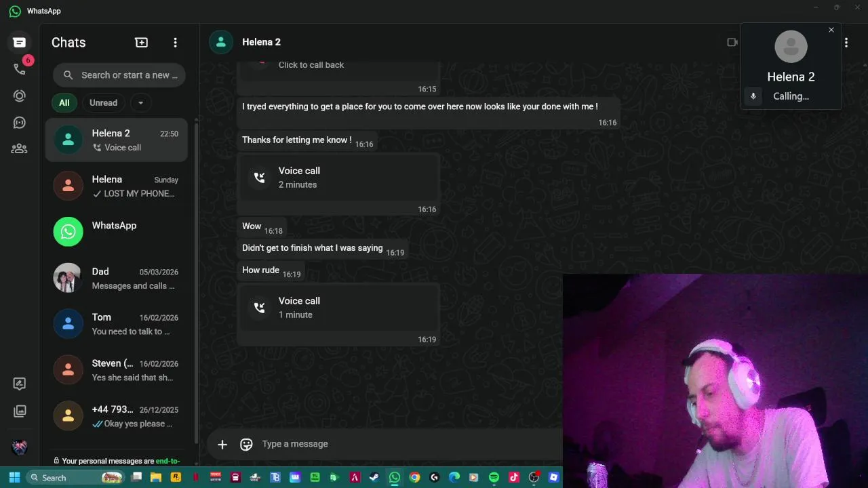
Task: Open TikTok from the taskbar
Action: coord(514,477)
